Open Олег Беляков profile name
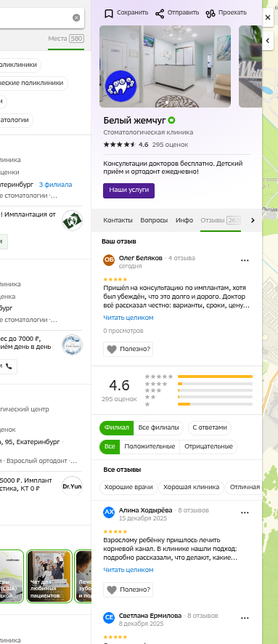This screenshot has height=644, width=278. (x=141, y=258)
